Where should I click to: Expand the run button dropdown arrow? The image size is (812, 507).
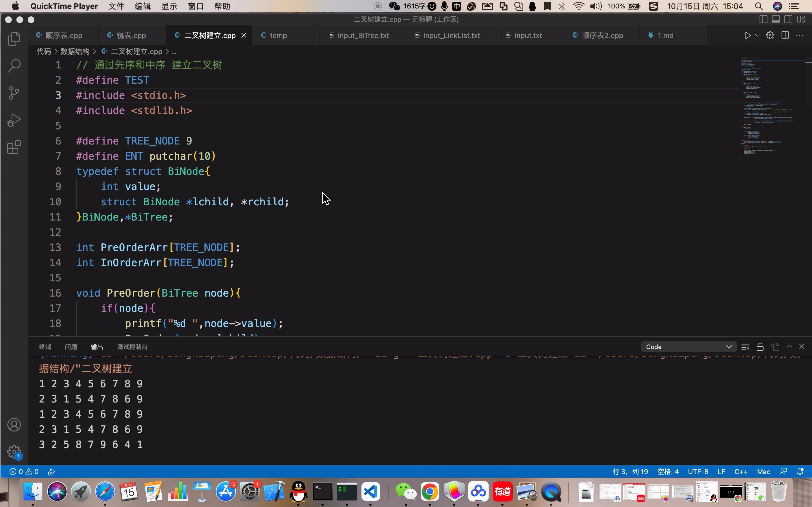(x=757, y=35)
